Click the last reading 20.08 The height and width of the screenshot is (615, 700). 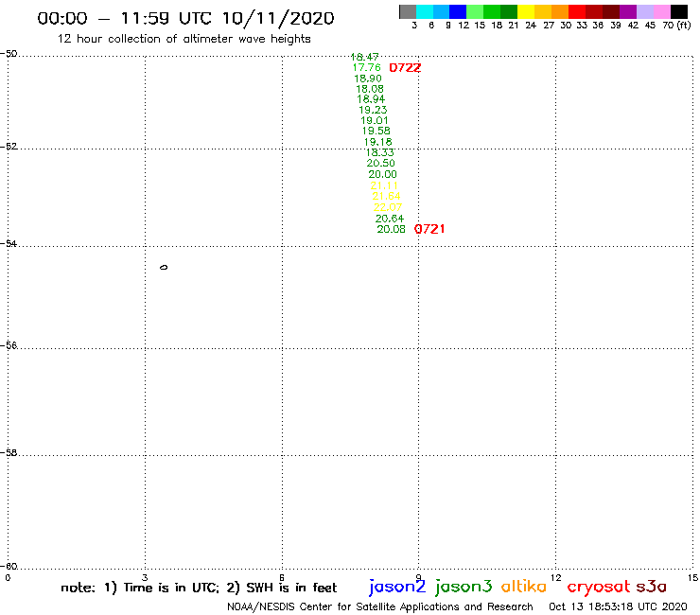pyautogui.click(x=391, y=229)
